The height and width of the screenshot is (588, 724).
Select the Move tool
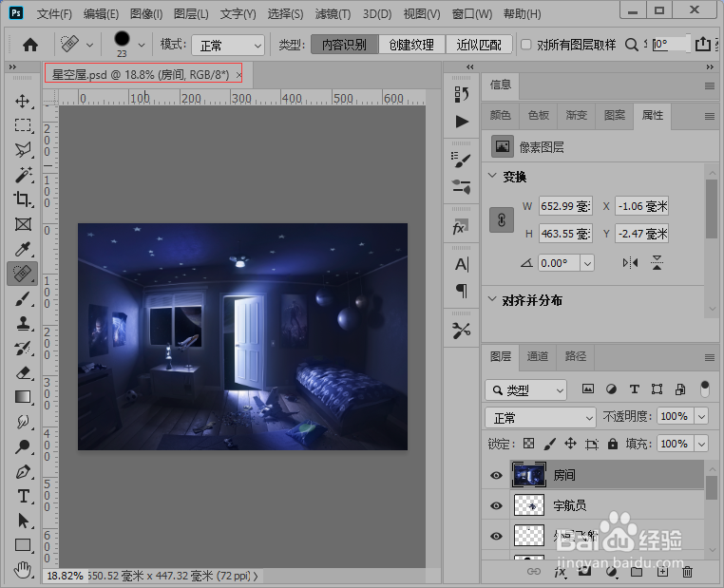click(x=23, y=101)
